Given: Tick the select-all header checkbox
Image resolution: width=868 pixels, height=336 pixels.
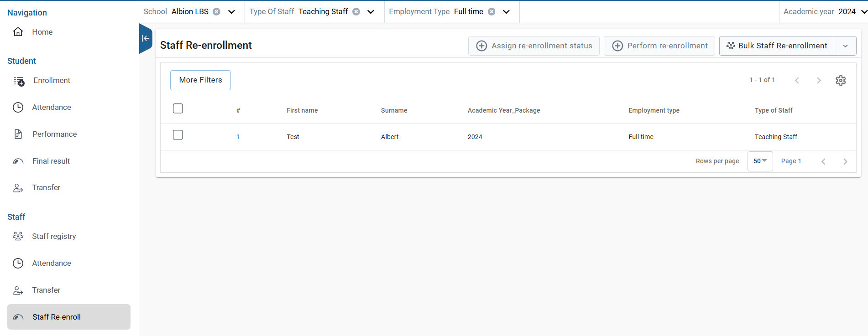Looking at the screenshot, I should tap(178, 109).
